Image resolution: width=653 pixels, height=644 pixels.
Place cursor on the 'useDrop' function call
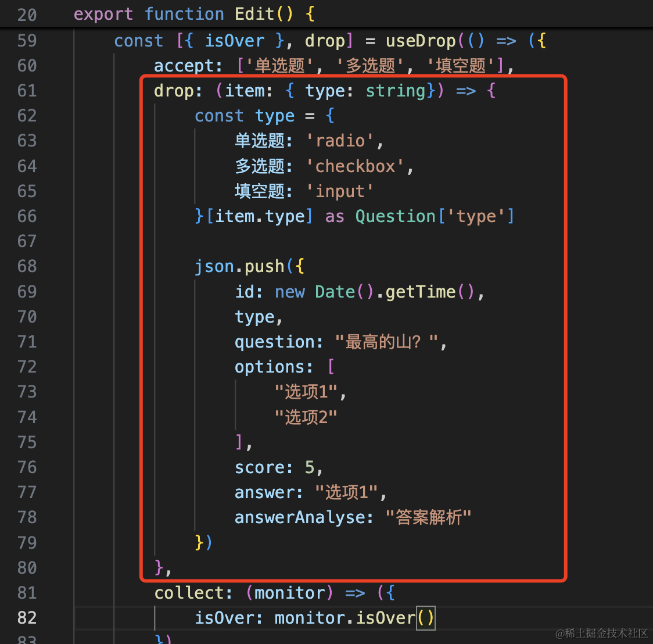pos(421,41)
